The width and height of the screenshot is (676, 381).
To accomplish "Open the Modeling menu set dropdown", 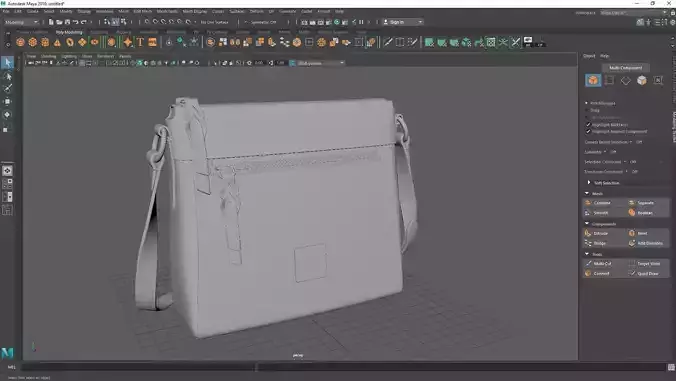I will pyautogui.click(x=21, y=22).
